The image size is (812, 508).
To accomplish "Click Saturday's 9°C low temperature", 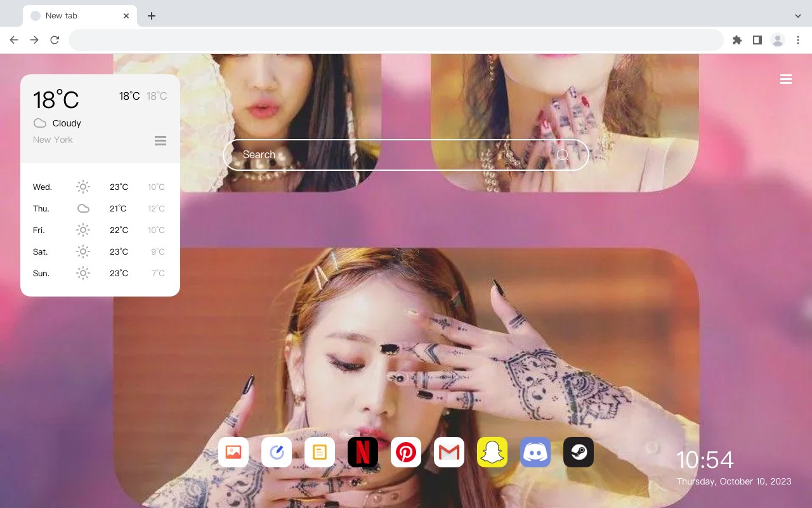I will tap(158, 251).
